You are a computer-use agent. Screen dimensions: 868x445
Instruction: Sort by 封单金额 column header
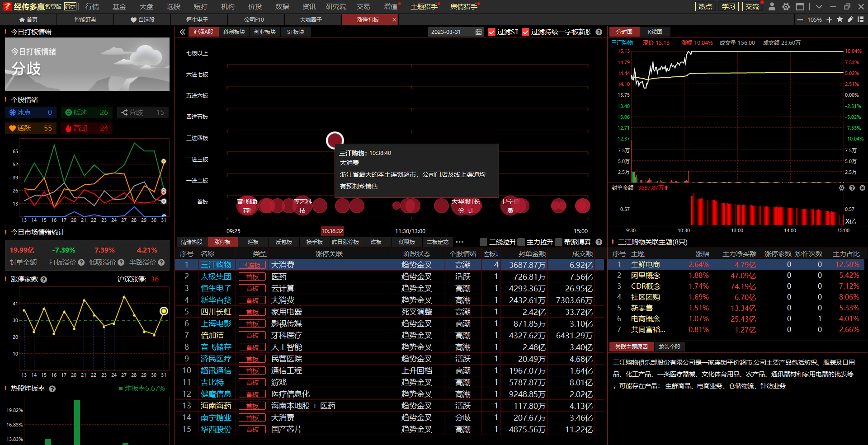(x=532, y=254)
